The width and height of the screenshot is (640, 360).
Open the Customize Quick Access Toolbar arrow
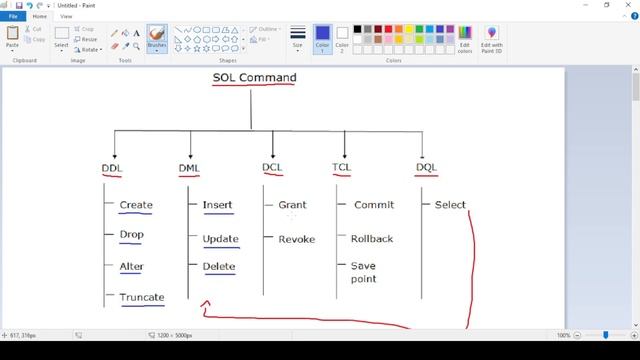point(48,6)
